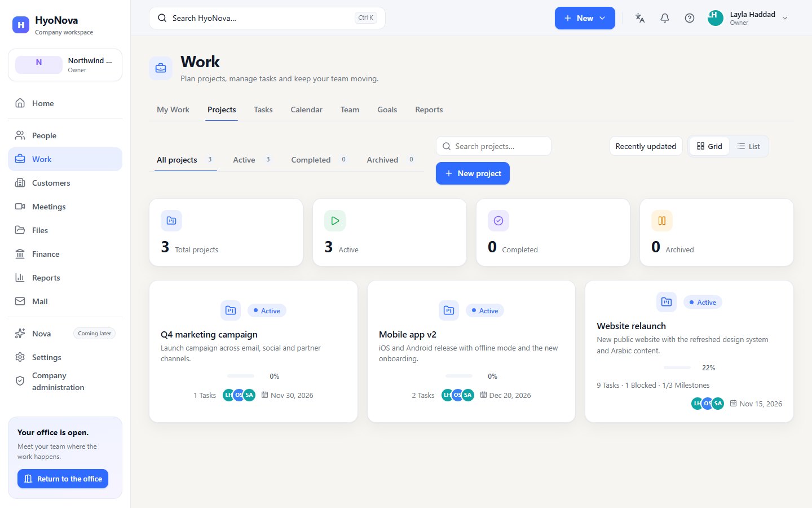Image resolution: width=812 pixels, height=508 pixels.
Task: Open the Northwind workspace switcher
Action: [65, 65]
